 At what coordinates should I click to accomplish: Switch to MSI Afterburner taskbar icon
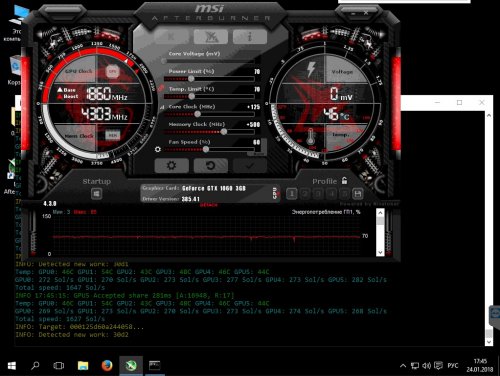[131, 366]
